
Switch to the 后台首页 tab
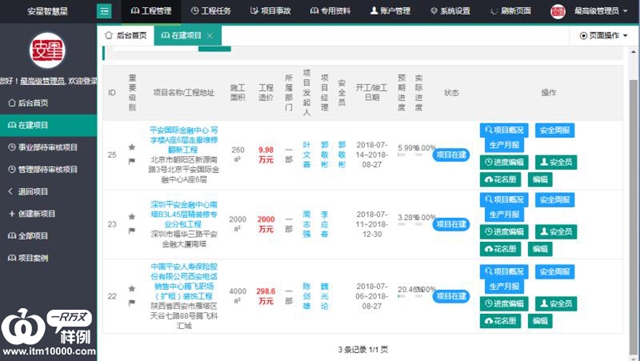(126, 36)
